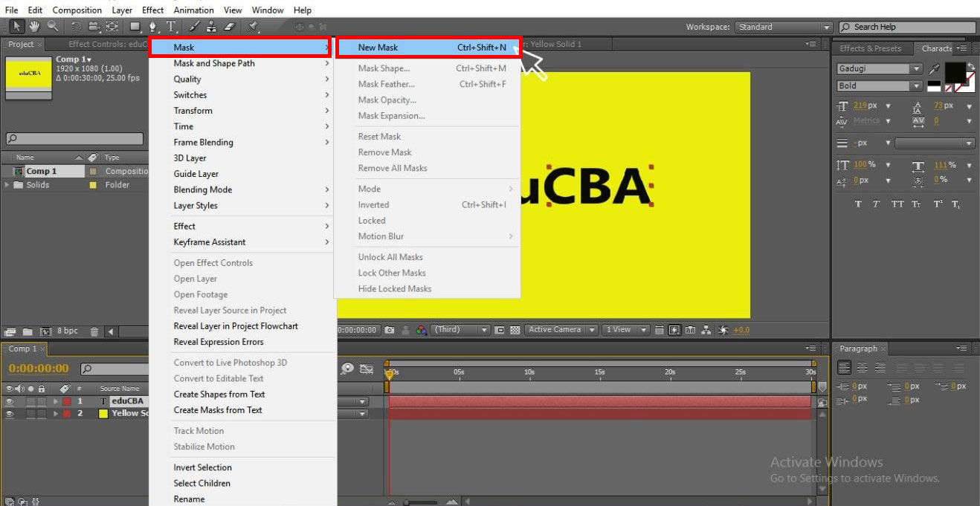Click Select Children entry
This screenshot has width=980, height=506.
point(202,483)
